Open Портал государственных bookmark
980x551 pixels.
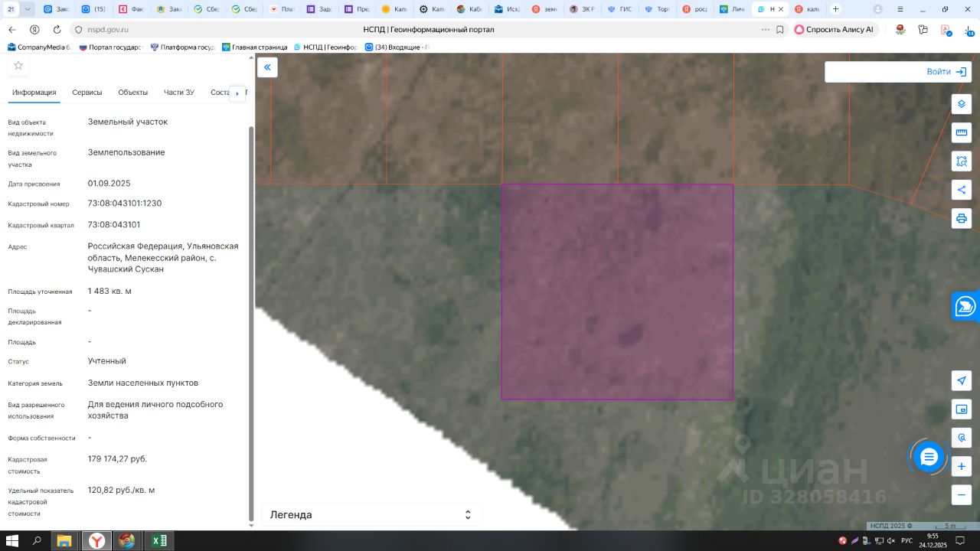pos(111,47)
